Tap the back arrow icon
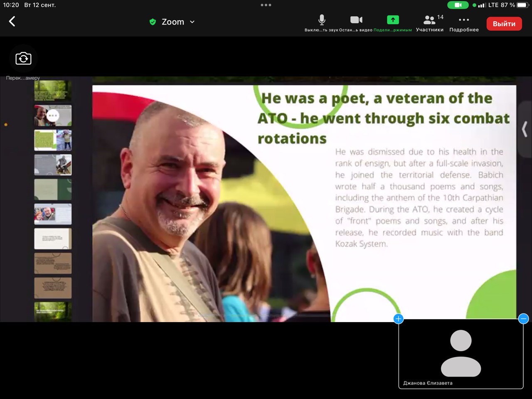 point(12,22)
